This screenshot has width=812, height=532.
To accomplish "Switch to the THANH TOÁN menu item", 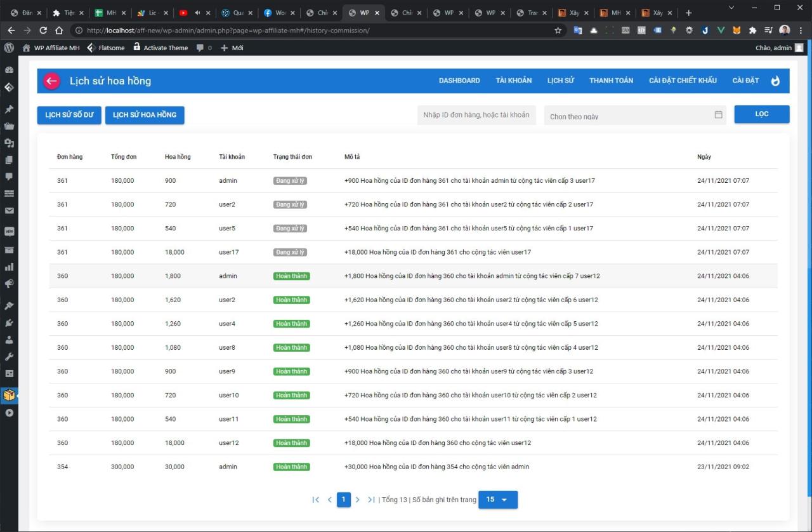I will pyautogui.click(x=611, y=81).
